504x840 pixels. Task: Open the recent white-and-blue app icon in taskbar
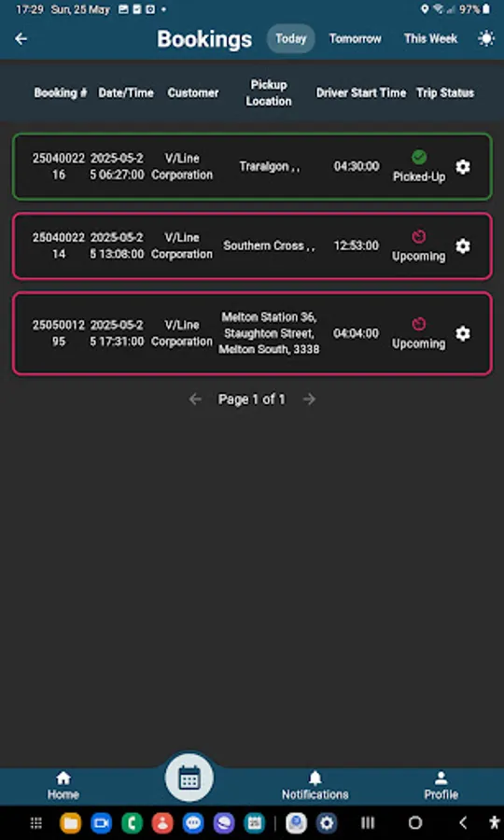pos(296,823)
